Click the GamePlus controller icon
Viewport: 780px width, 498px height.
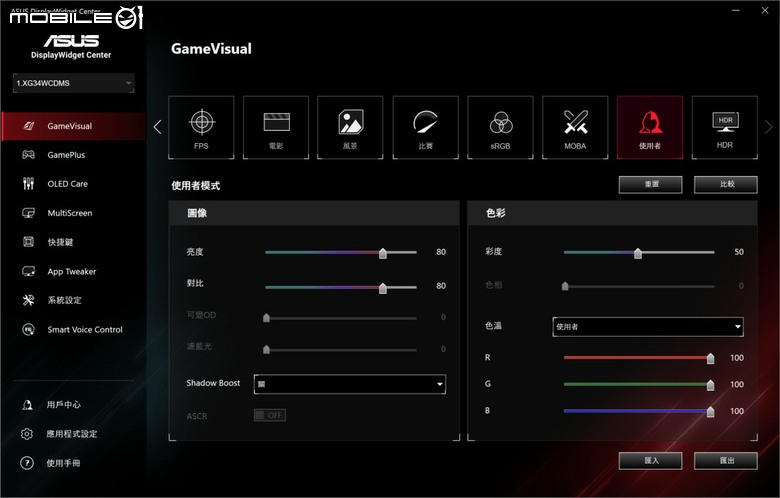[28, 155]
